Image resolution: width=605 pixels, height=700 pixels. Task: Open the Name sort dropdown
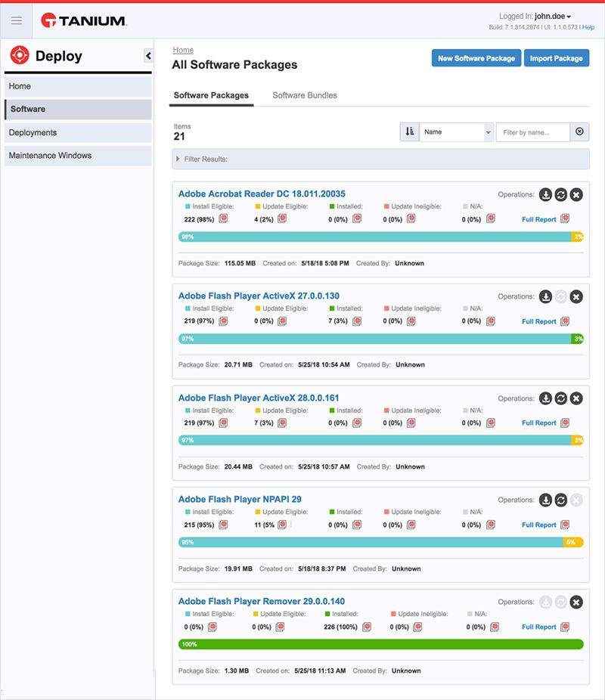[x=456, y=132]
